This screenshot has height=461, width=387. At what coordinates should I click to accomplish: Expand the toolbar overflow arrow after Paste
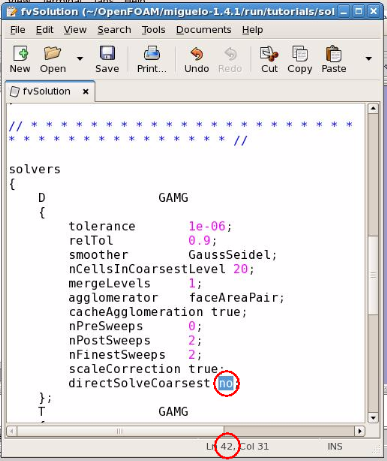368,59
